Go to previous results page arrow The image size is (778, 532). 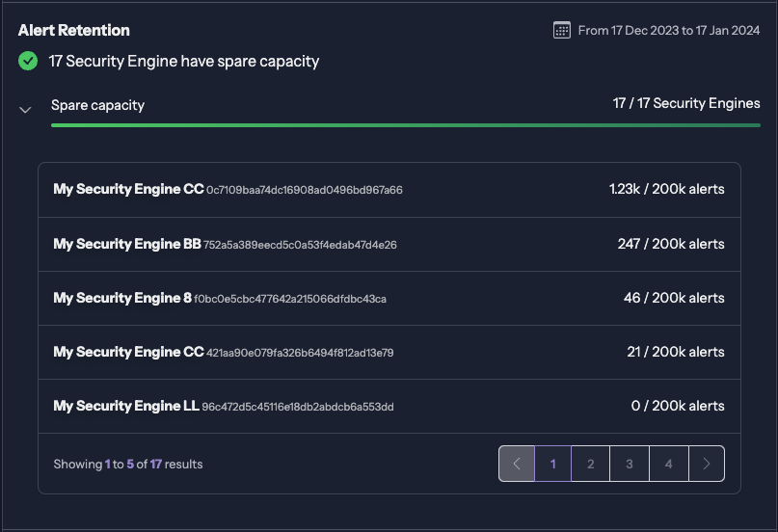pyautogui.click(x=517, y=464)
